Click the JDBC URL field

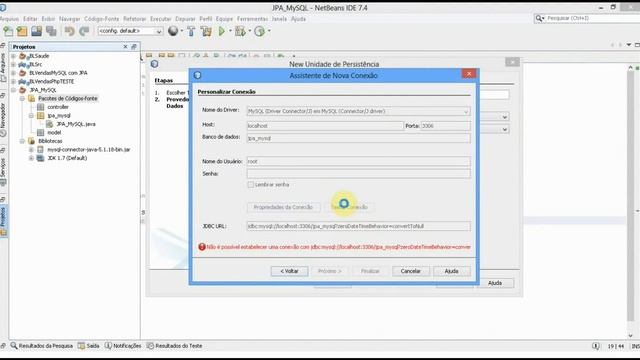point(358,226)
